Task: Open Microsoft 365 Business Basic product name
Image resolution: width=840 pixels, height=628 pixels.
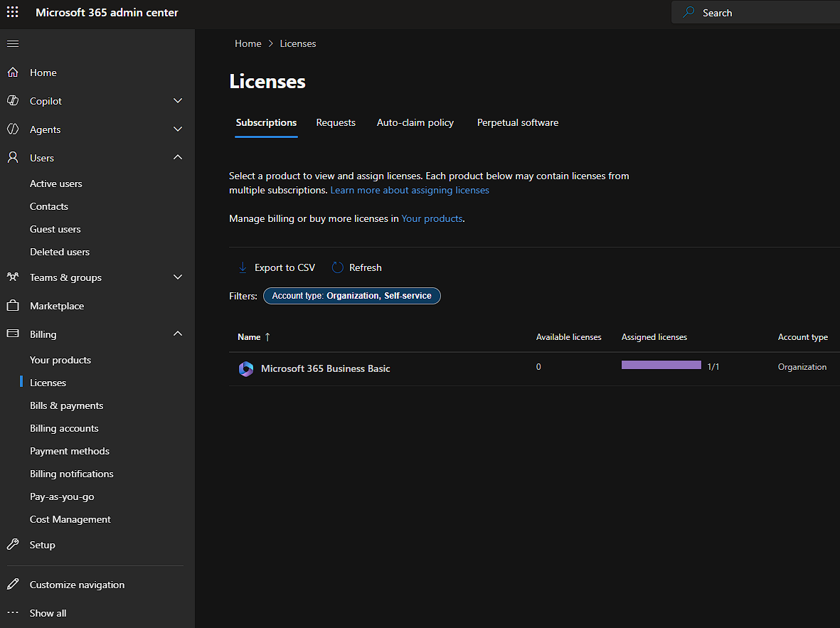Action: (325, 368)
